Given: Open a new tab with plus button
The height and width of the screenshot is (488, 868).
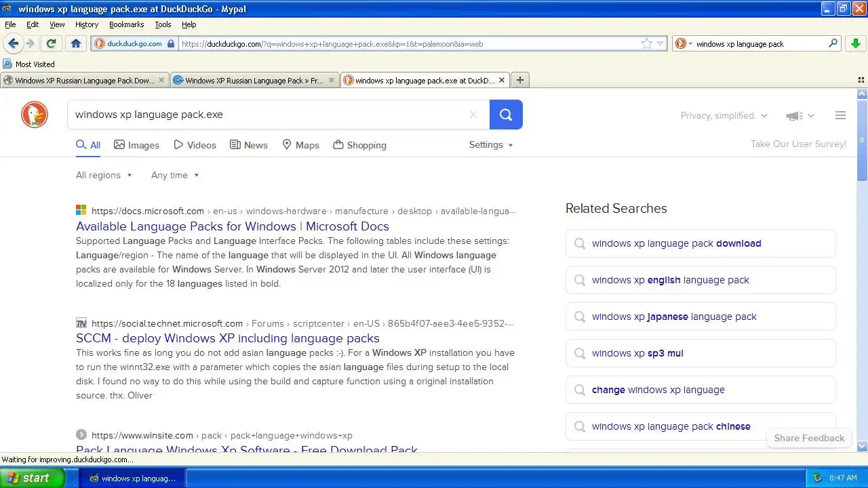Looking at the screenshot, I should (x=520, y=80).
